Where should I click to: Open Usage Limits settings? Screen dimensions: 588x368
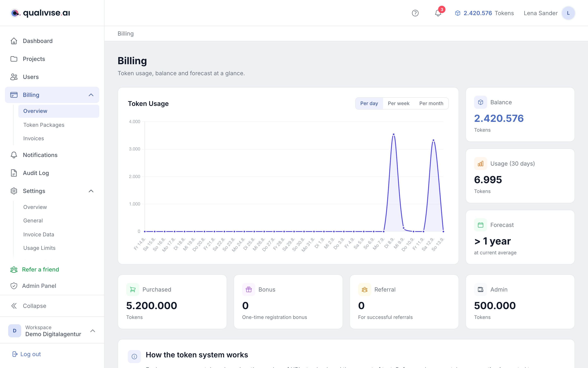[x=39, y=248]
